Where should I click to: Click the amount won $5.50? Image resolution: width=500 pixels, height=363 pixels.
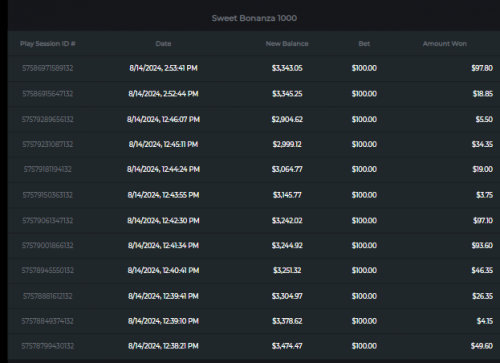[484, 119]
